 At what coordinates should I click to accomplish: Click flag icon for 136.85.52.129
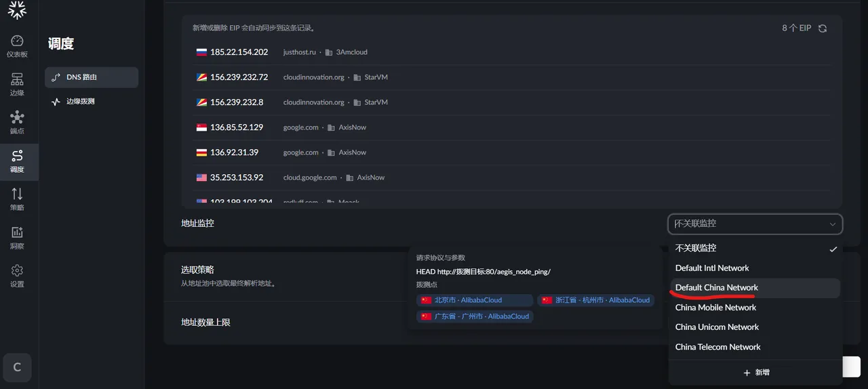coord(201,127)
